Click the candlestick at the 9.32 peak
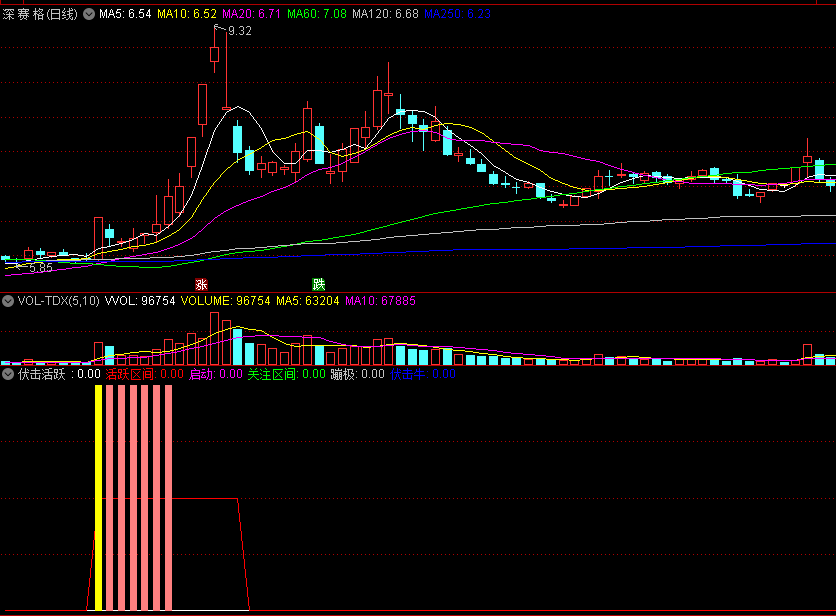The height and width of the screenshot is (616, 836). (214, 53)
